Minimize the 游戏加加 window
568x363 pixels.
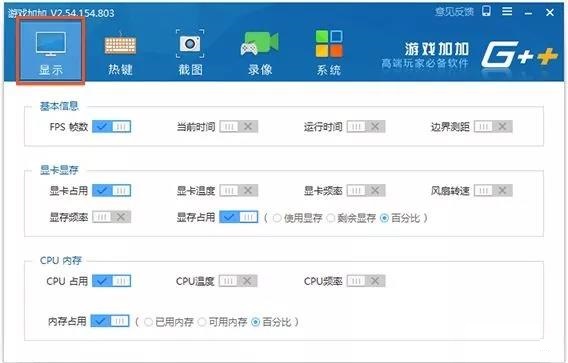[x=529, y=13]
